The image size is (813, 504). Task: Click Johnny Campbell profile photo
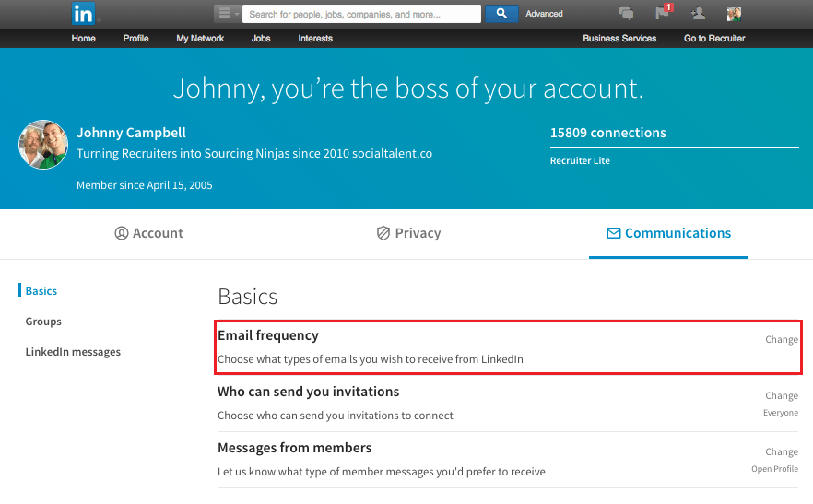pos(43,145)
